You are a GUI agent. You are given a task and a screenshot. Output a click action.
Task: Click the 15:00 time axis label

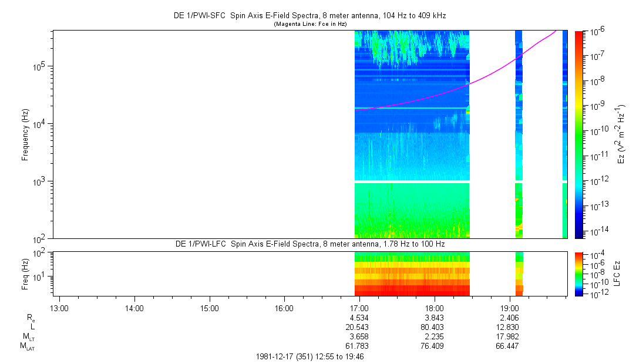210,308
